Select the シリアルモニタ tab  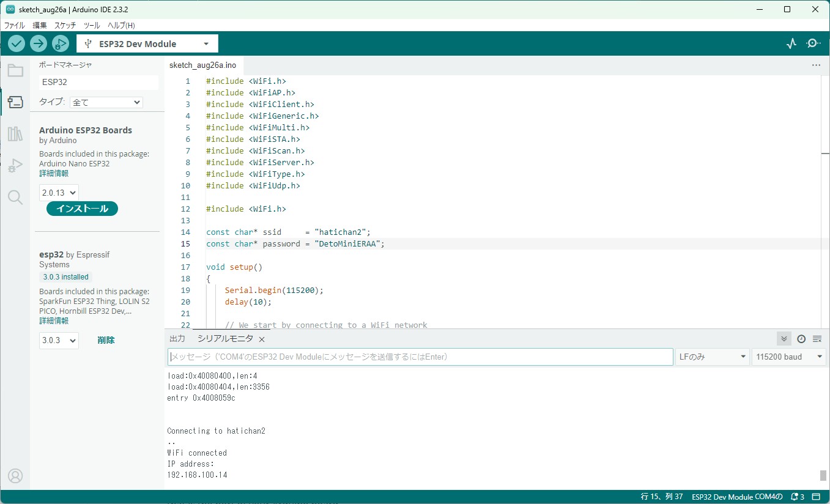225,339
